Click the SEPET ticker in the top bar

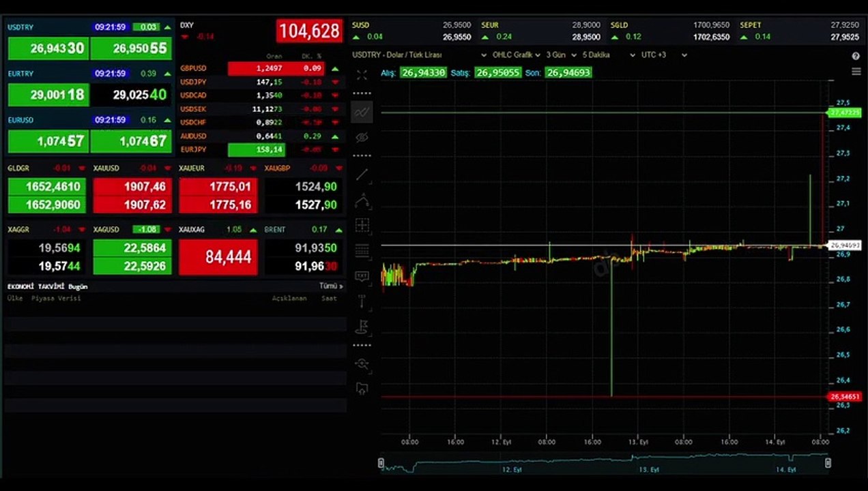point(751,25)
